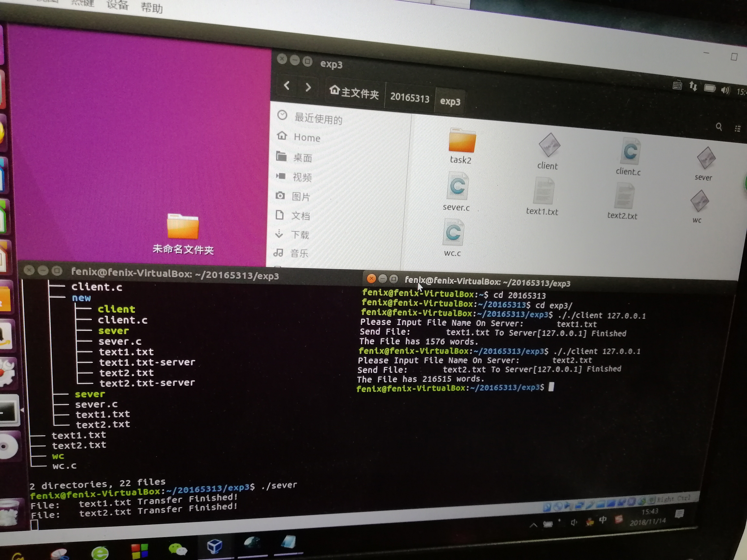Image resolution: width=747 pixels, height=560 pixels.
Task: Open 下载 in file manager sidebar
Action: tap(292, 234)
